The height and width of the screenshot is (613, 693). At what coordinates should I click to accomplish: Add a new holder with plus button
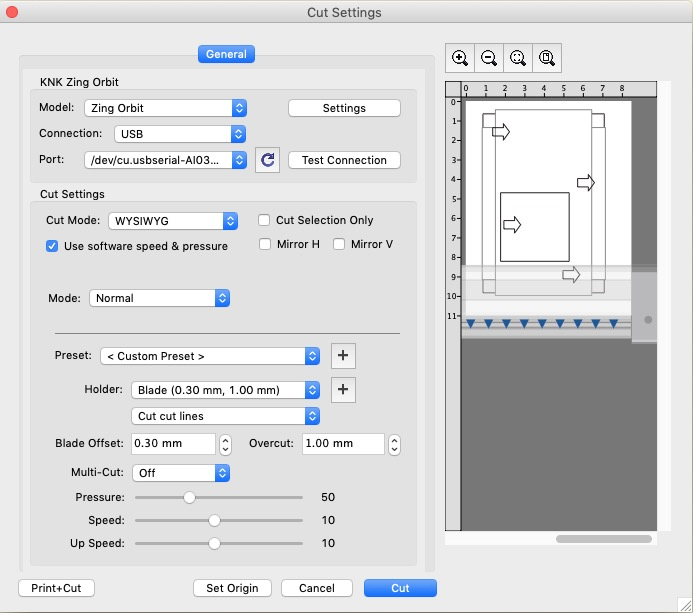[343, 389]
